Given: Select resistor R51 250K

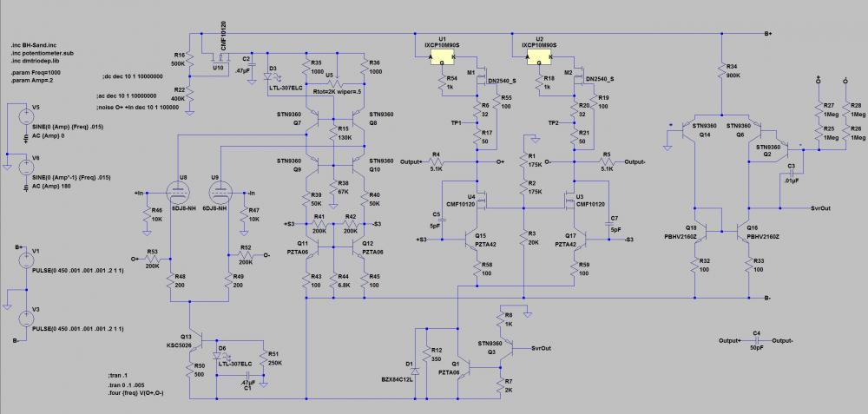Looking at the screenshot, I should point(264,358).
